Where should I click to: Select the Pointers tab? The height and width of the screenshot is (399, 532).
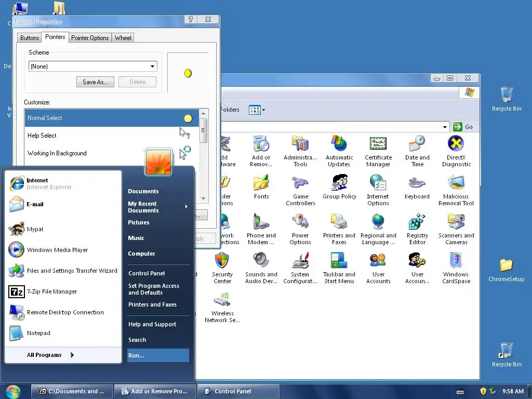pyautogui.click(x=55, y=37)
